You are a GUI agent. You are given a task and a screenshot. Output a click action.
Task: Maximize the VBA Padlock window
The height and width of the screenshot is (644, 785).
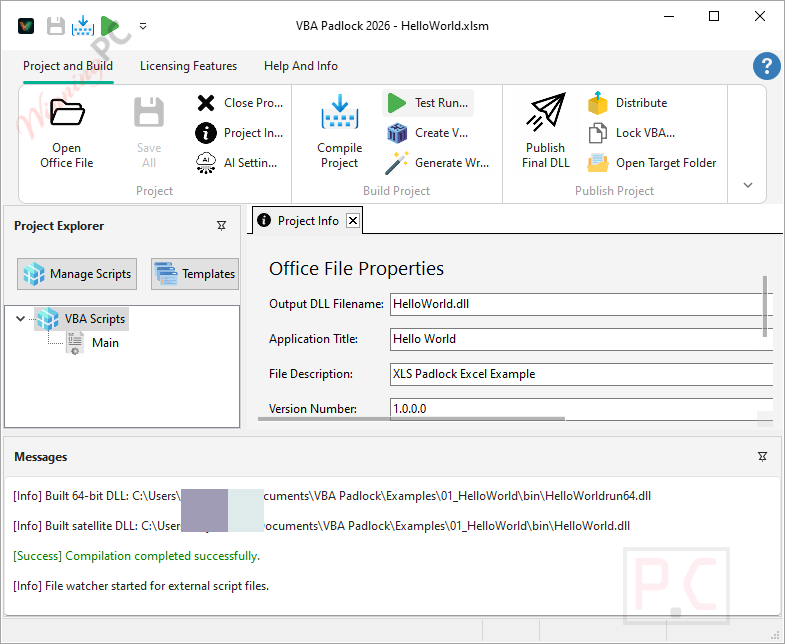[x=714, y=17]
